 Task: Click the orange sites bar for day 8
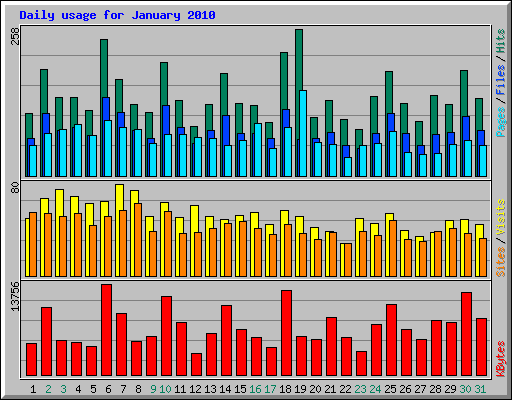(138, 240)
